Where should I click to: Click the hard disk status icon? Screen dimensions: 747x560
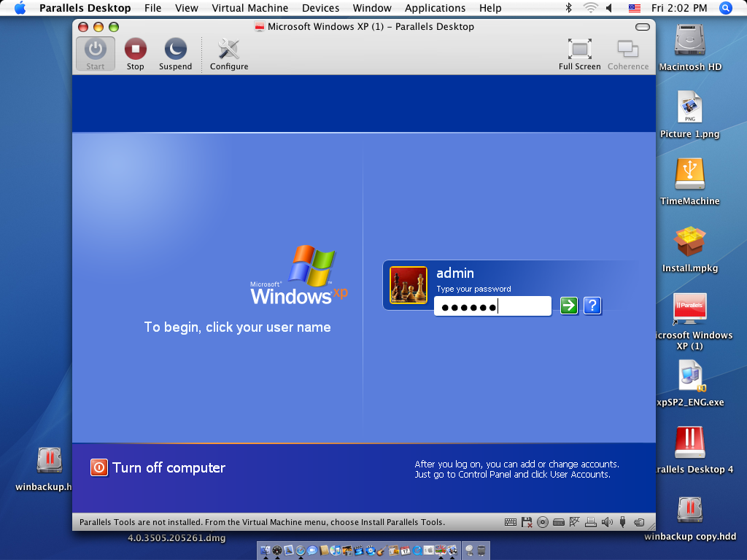click(559, 522)
